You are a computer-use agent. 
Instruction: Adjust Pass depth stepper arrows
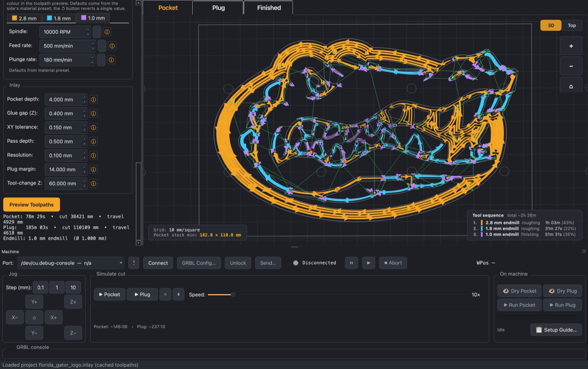click(x=85, y=142)
